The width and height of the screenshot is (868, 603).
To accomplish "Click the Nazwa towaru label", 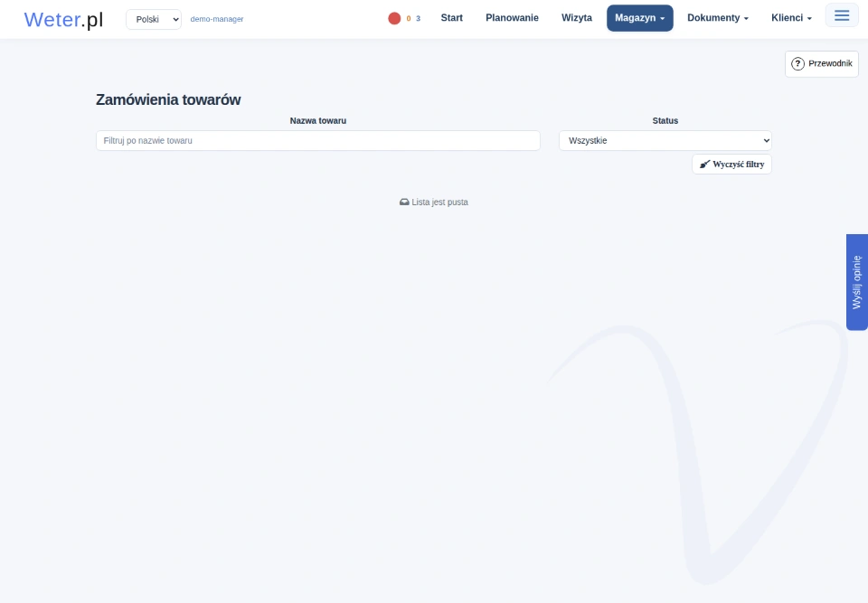I will pyautogui.click(x=317, y=121).
